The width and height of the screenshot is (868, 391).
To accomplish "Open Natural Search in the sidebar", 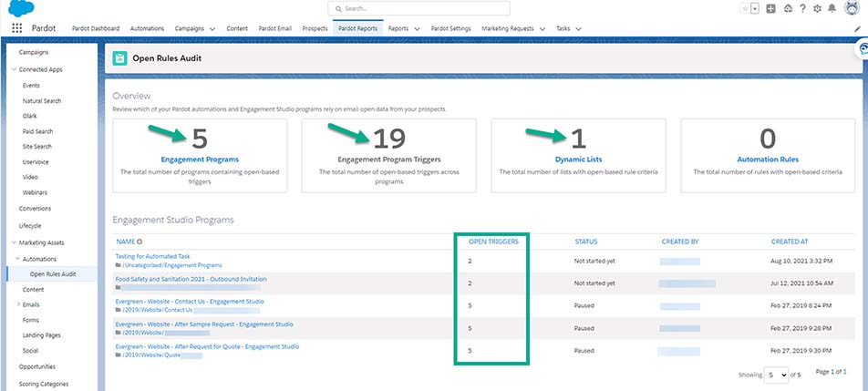I will click(x=42, y=101).
